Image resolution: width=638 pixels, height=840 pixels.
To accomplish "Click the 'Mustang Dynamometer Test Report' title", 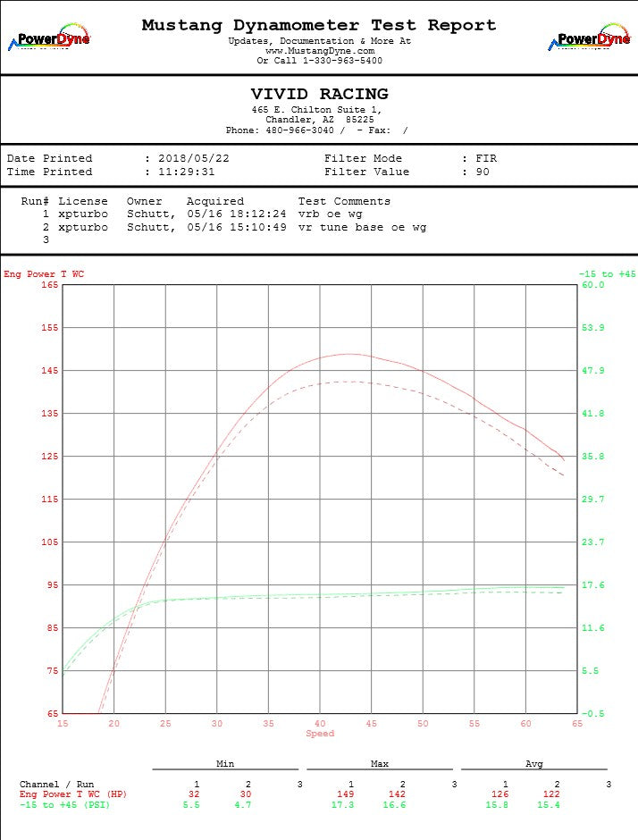I will coord(319,25).
